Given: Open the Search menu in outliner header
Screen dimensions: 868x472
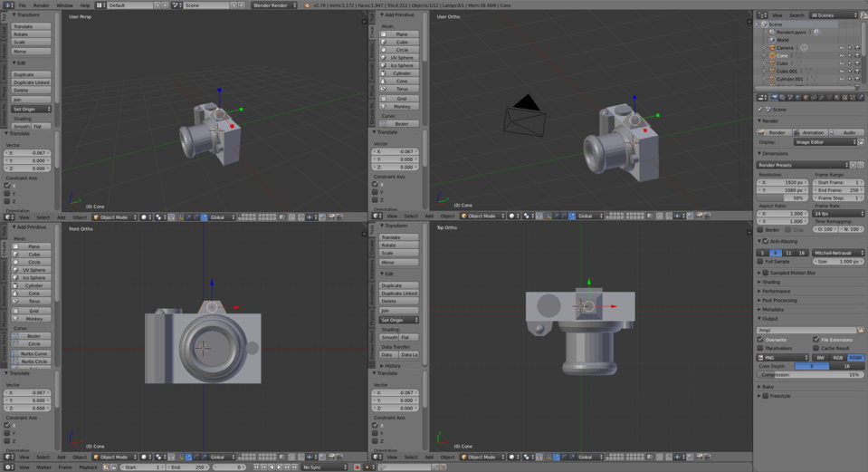Looking at the screenshot, I should pyautogui.click(x=796, y=15).
